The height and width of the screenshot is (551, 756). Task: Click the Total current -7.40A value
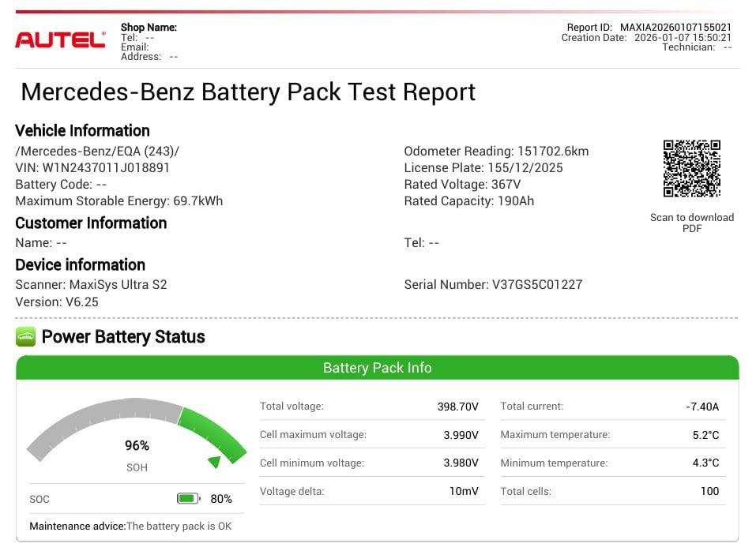[x=702, y=407]
